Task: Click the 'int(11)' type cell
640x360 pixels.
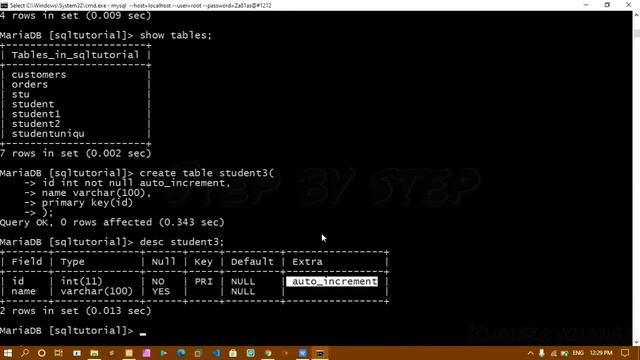Action: coord(82,282)
